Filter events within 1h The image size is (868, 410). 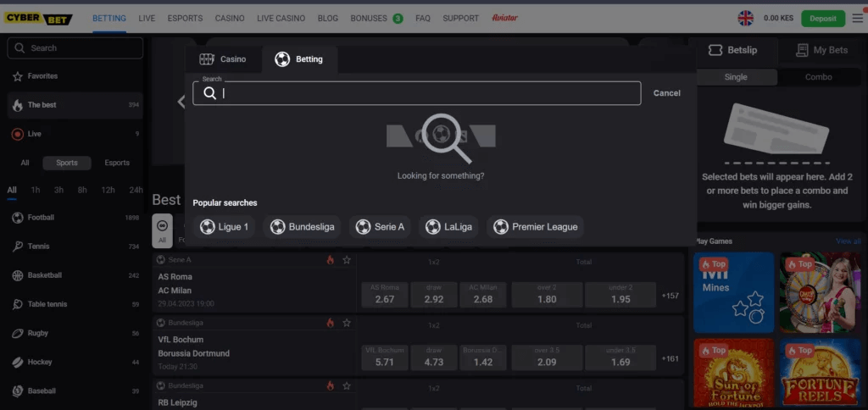[36, 190]
